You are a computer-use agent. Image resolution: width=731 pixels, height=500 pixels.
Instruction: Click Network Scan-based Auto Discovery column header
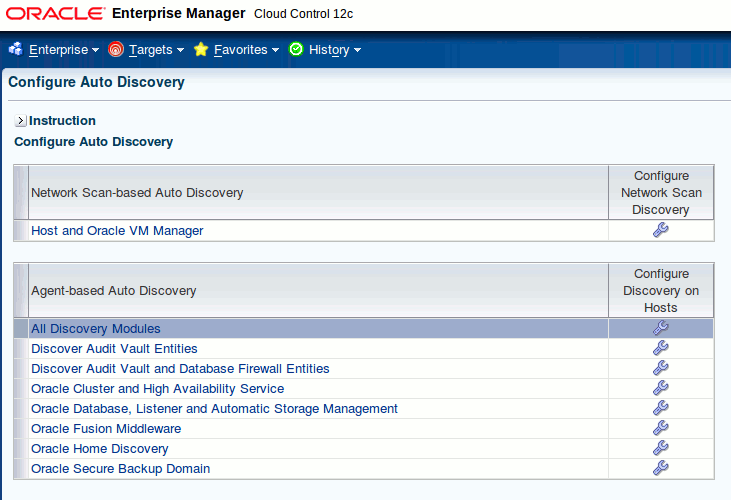click(318, 192)
